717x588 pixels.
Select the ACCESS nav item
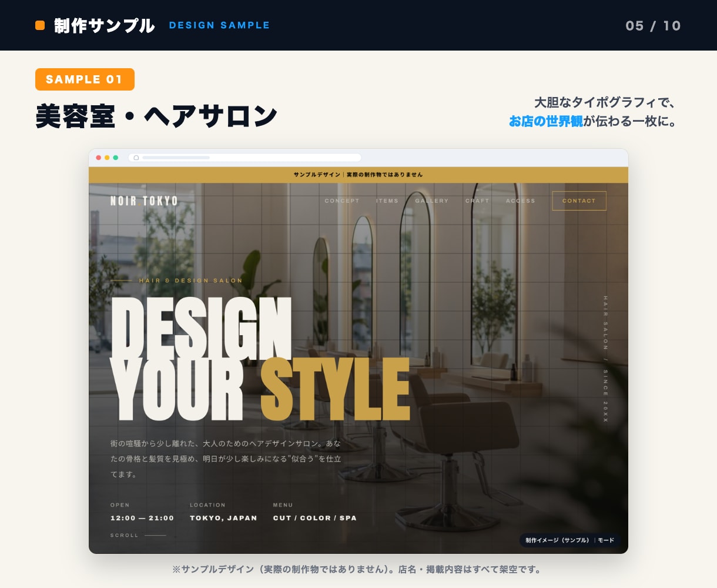click(521, 201)
